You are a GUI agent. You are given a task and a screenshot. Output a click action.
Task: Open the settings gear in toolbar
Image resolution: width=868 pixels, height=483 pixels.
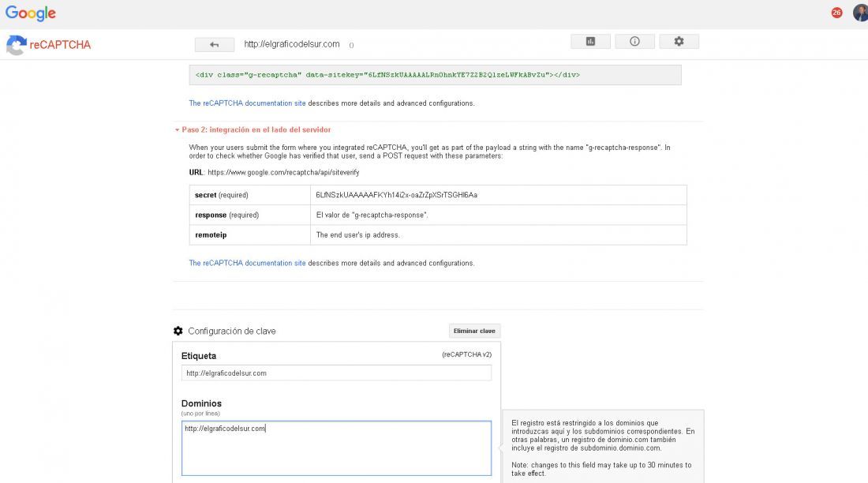(x=679, y=42)
